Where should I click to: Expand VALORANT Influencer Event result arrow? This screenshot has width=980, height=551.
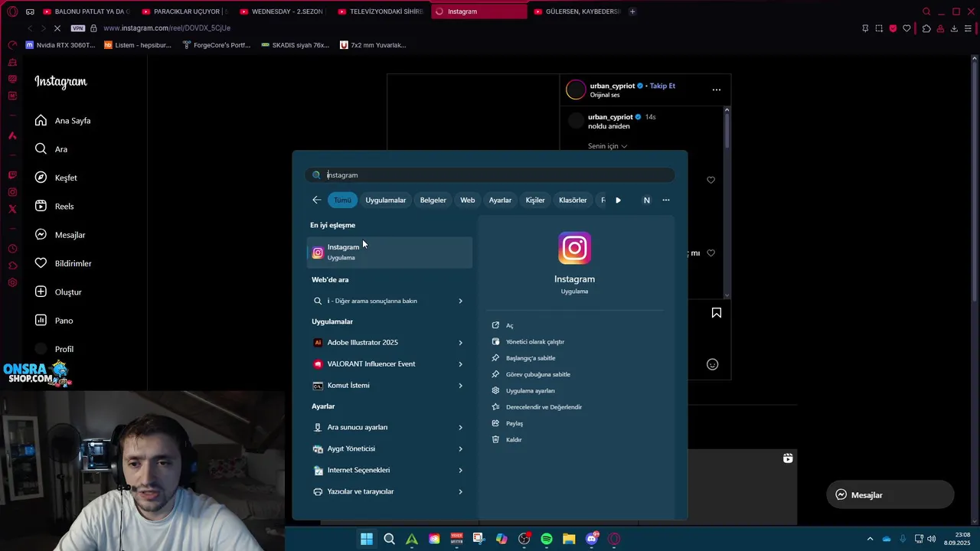tap(461, 364)
